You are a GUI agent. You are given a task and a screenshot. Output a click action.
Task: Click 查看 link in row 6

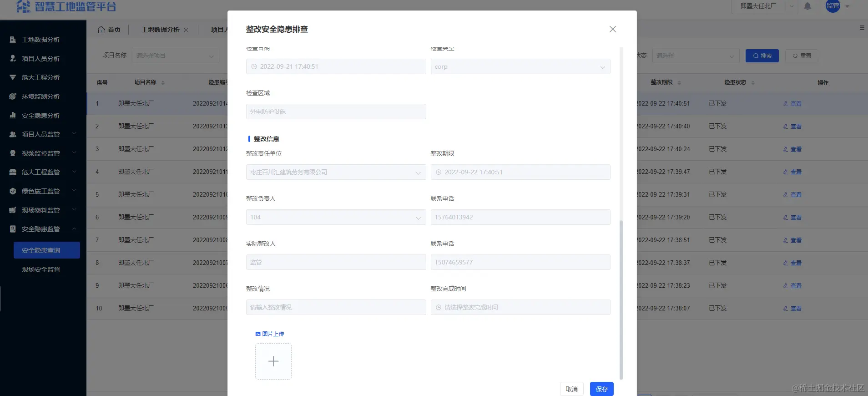pos(792,218)
